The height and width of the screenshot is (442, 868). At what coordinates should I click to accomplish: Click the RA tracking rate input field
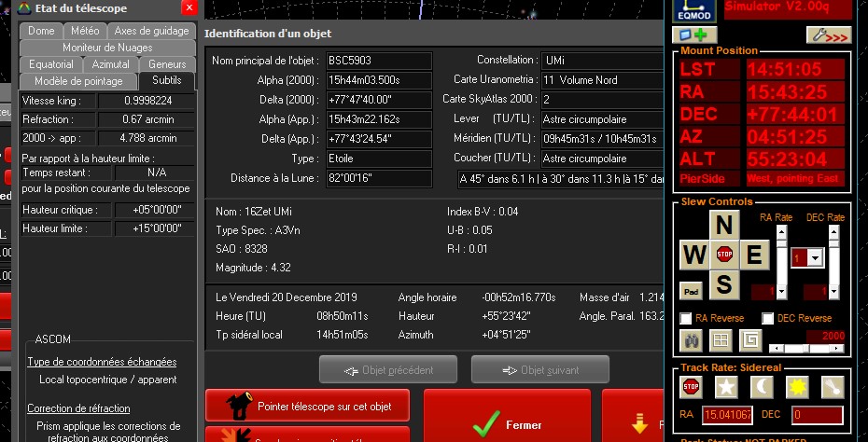pos(727,414)
